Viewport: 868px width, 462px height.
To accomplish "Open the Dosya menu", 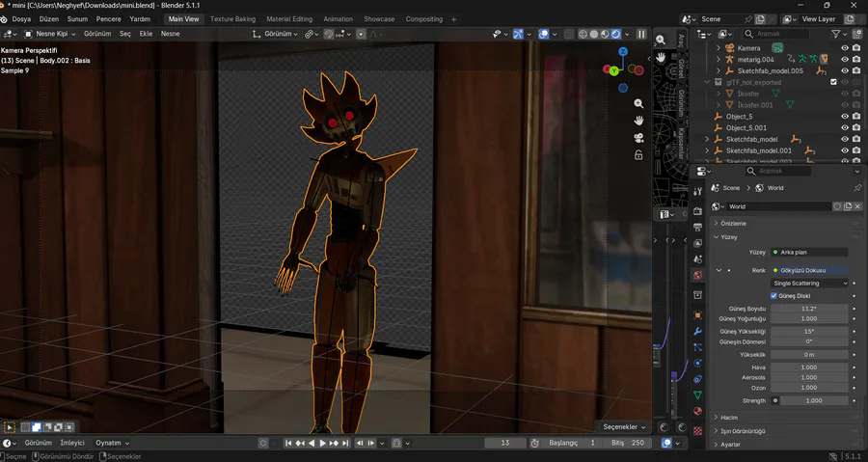I will click(21, 19).
